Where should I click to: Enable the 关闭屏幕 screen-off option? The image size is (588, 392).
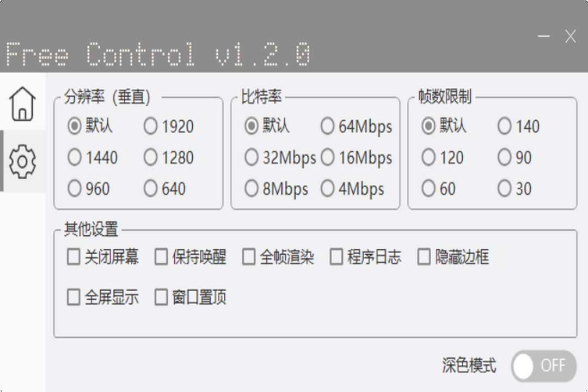point(73,258)
